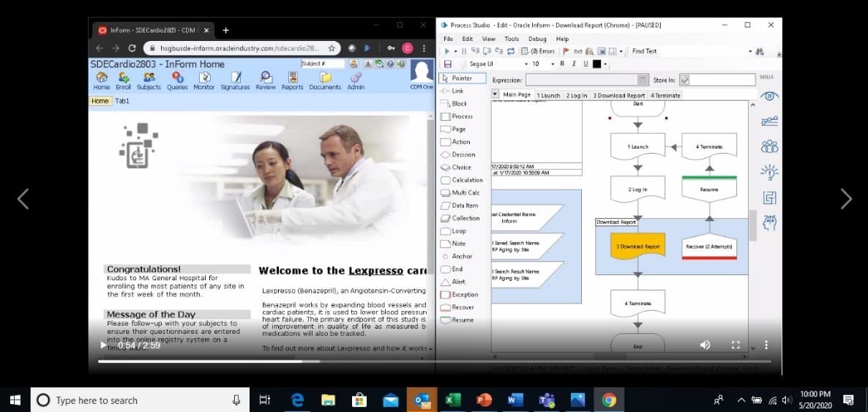
Task: Click the binoculars find icon
Action: tap(760, 51)
